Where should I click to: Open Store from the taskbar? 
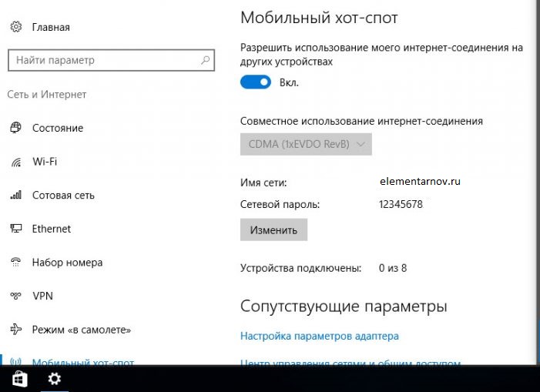point(19,378)
